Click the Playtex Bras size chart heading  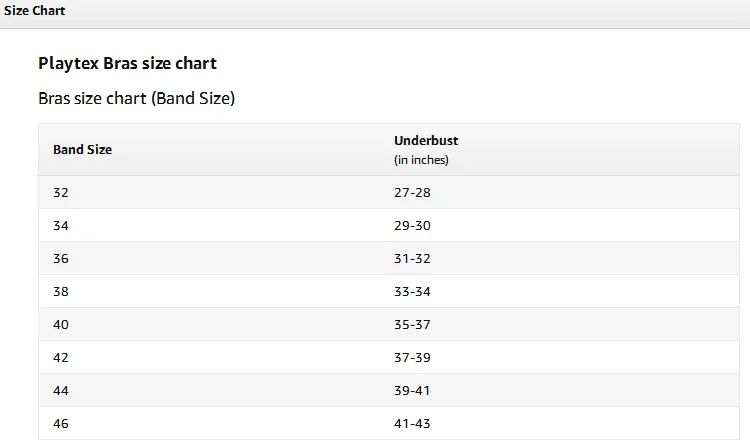pos(127,63)
